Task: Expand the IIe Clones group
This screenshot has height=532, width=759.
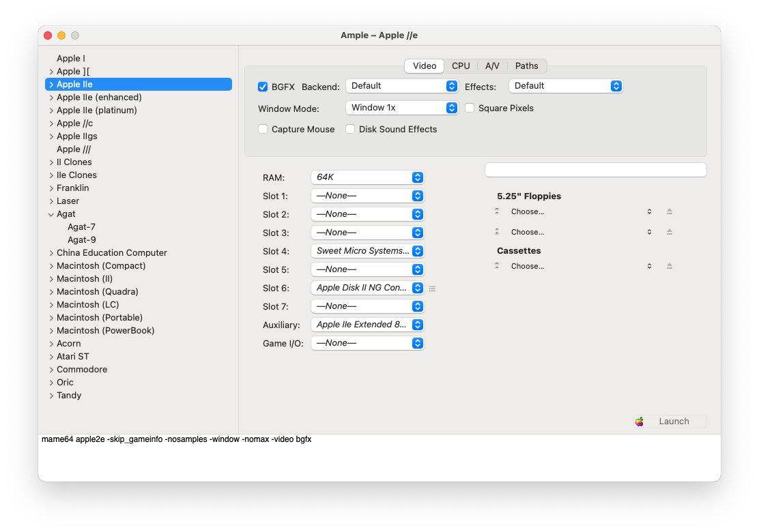Action: 51,175
